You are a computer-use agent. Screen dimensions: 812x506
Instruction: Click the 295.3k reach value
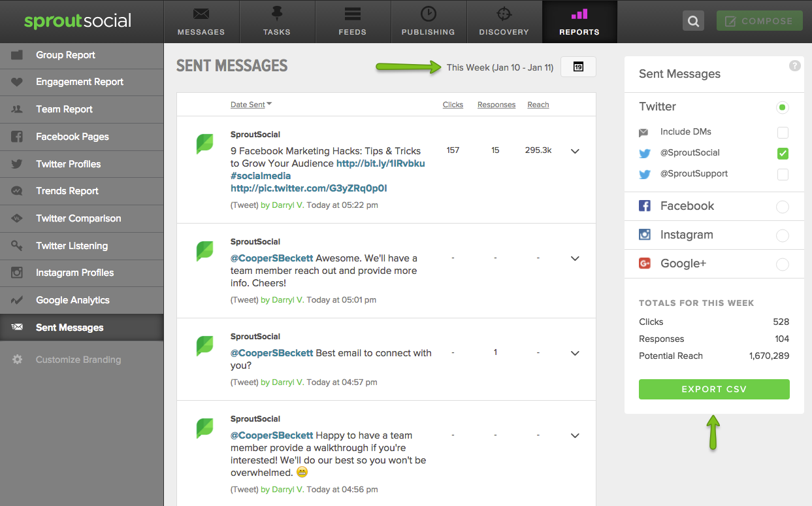click(x=538, y=150)
